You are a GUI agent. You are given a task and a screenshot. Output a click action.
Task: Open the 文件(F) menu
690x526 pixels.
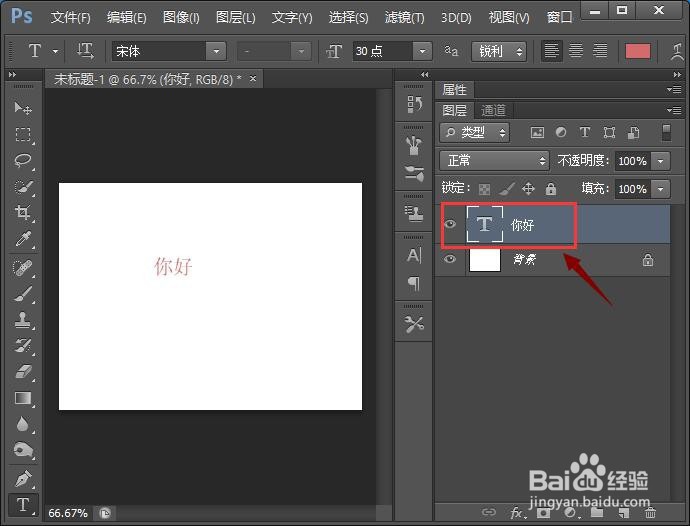[70, 18]
